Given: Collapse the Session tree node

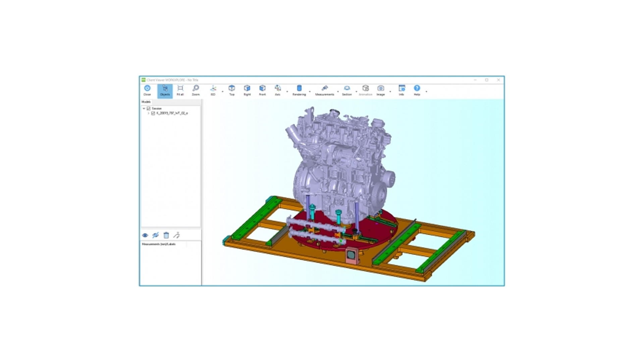Looking at the screenshot, I should 144,109.
